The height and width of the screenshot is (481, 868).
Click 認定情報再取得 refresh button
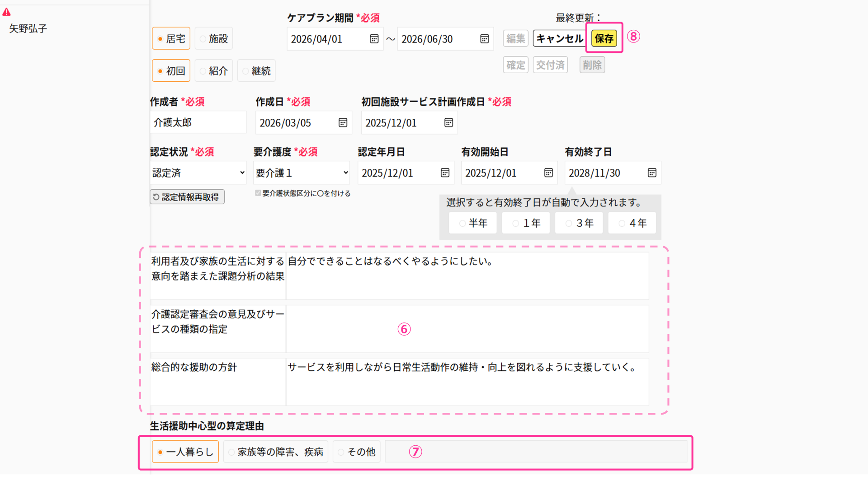[187, 197]
